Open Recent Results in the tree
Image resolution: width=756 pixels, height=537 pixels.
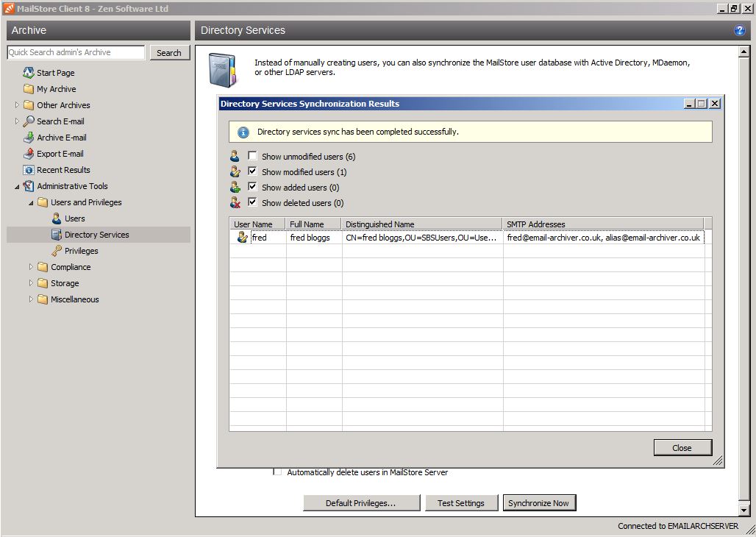point(63,170)
